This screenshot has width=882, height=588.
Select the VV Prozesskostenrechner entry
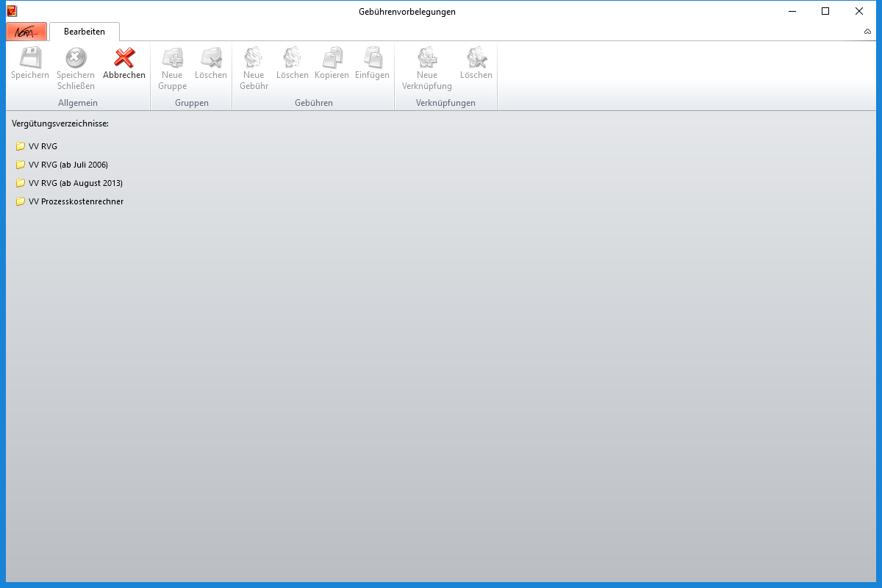coord(76,201)
